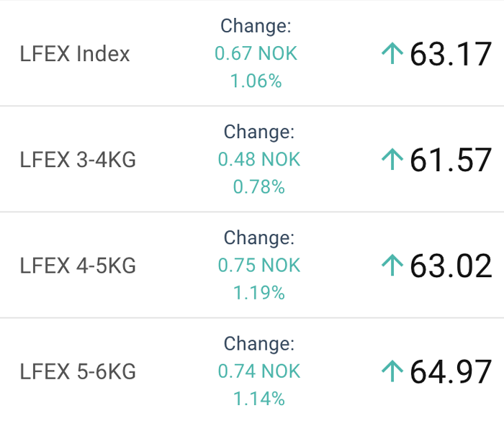This screenshot has width=504, height=421.
Task: Click the 63.02 price value
Action: [451, 266]
